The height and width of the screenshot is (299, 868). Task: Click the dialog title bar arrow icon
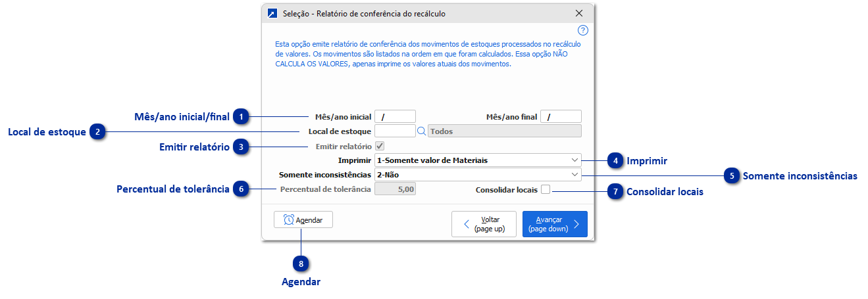(272, 13)
